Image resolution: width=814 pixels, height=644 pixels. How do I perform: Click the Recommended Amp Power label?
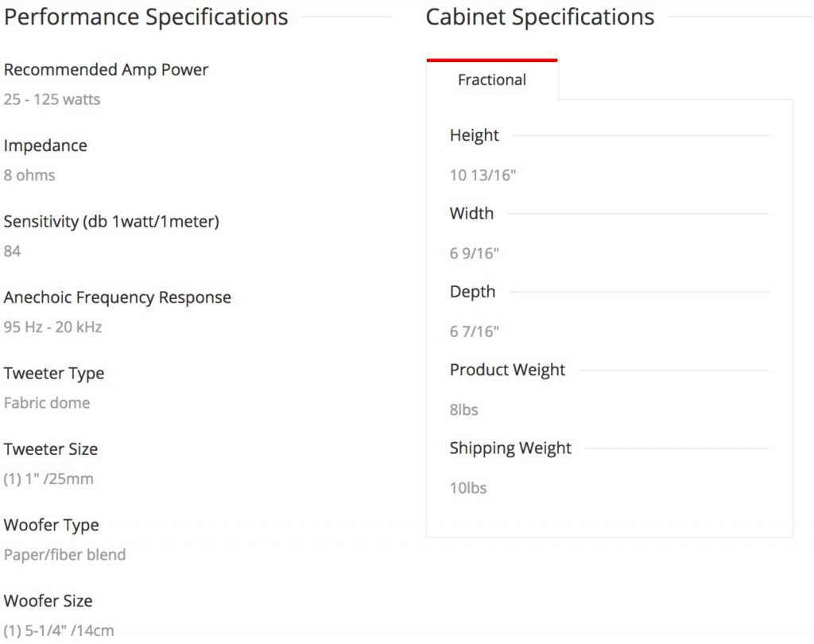click(106, 70)
